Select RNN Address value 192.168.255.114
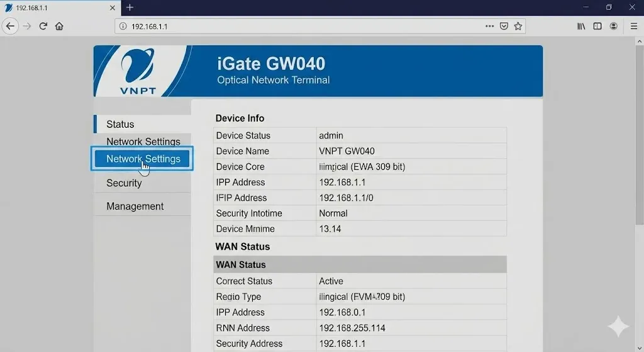 (x=352, y=328)
